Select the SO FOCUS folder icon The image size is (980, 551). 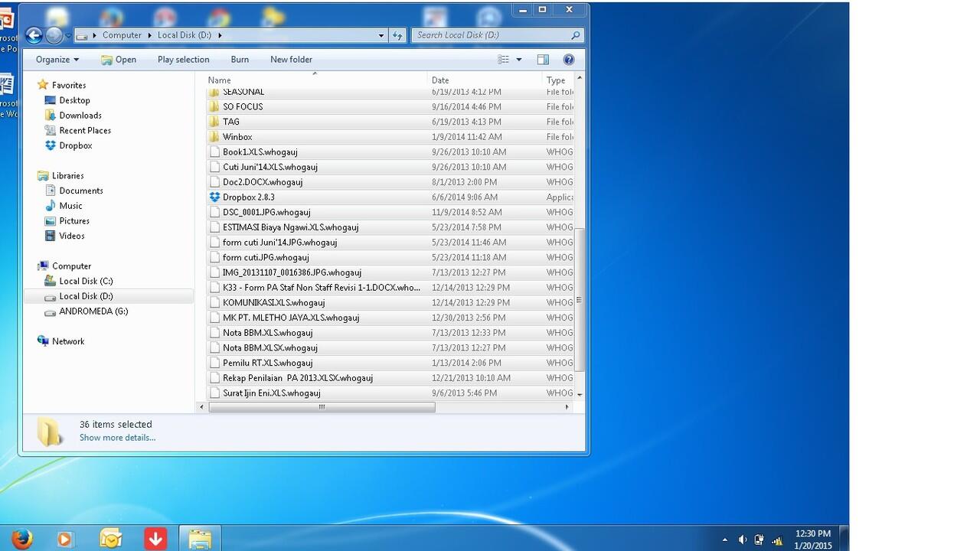(214, 106)
